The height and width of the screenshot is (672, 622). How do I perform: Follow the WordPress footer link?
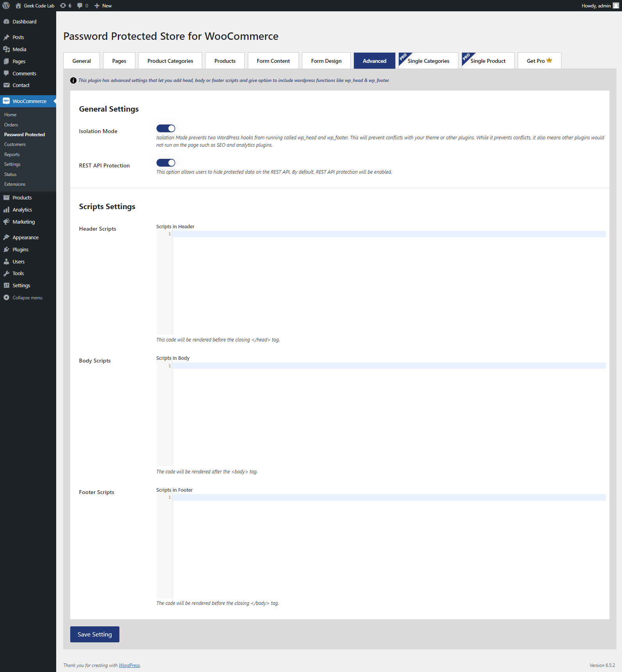pyautogui.click(x=129, y=665)
